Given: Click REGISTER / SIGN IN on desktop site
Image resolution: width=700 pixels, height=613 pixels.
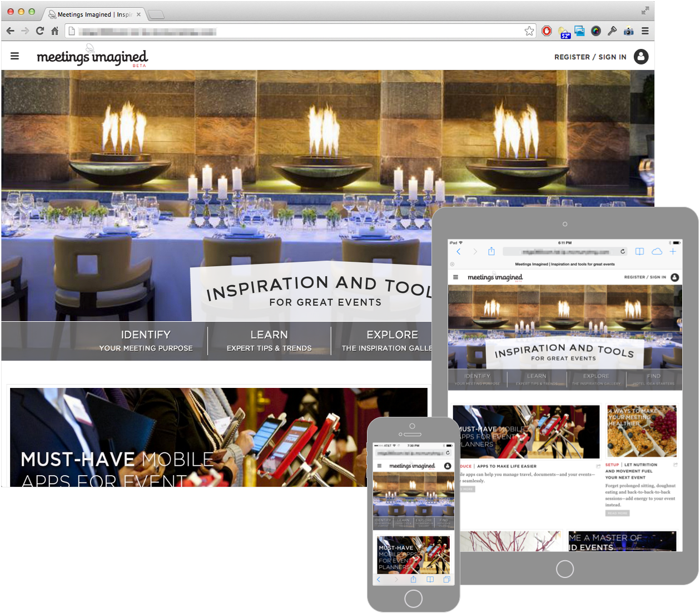Looking at the screenshot, I should coord(590,57).
